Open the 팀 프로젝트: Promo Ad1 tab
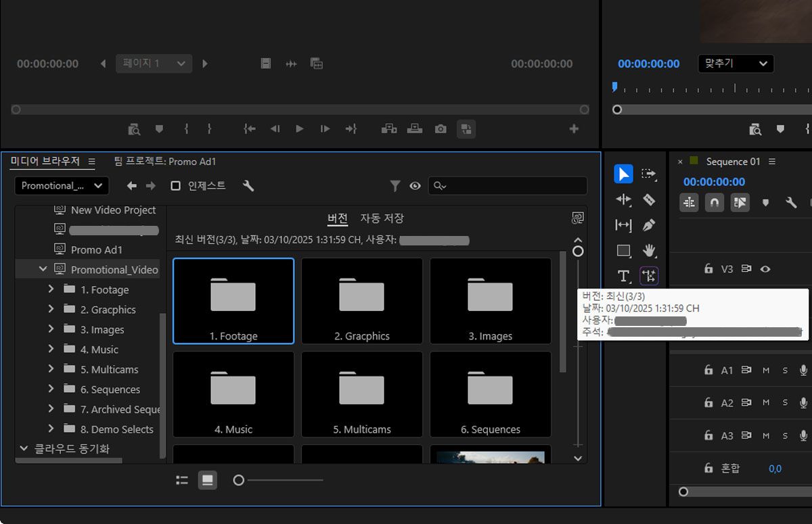Image resolution: width=812 pixels, height=524 pixels. coord(165,162)
